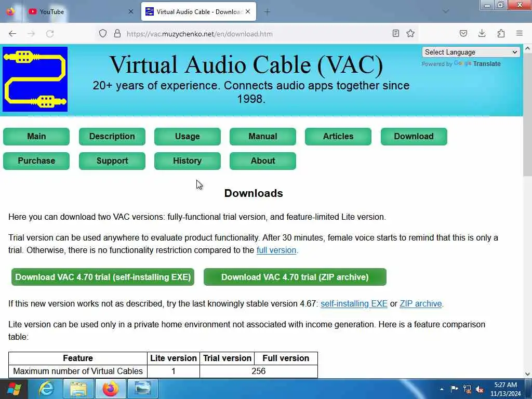The width and height of the screenshot is (532, 399).
Task: Open the Articles nav button
Action: tap(338, 137)
